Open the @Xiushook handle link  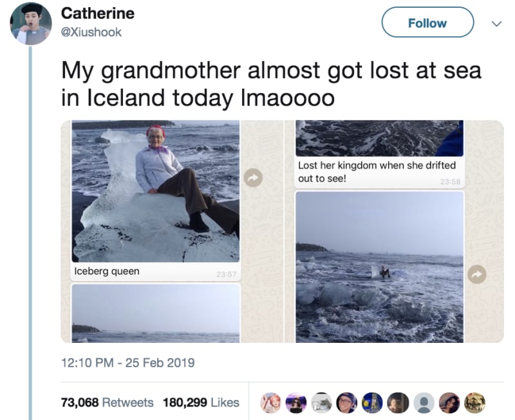(x=91, y=32)
